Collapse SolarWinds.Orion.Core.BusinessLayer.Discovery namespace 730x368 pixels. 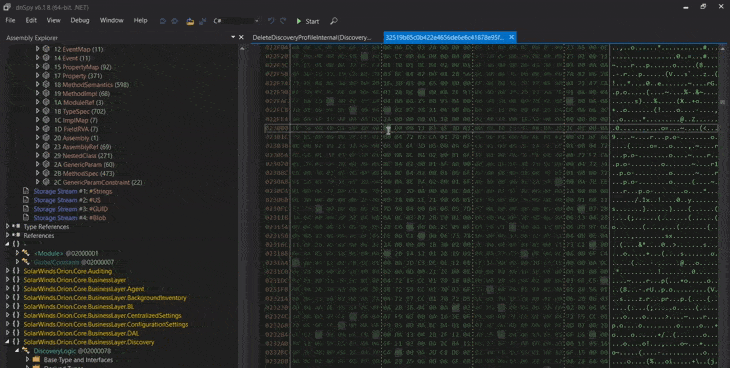coord(7,342)
